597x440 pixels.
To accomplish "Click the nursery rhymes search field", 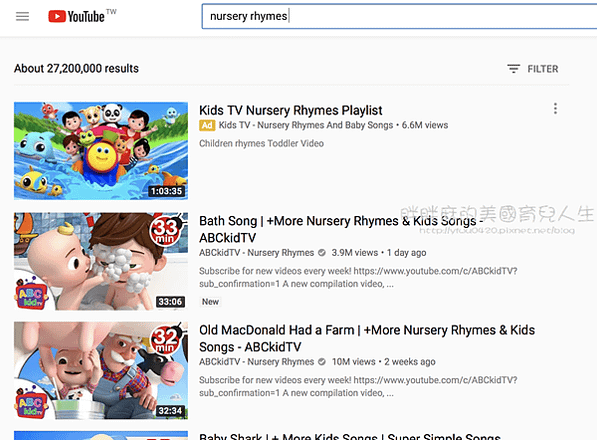I will 399,16.
